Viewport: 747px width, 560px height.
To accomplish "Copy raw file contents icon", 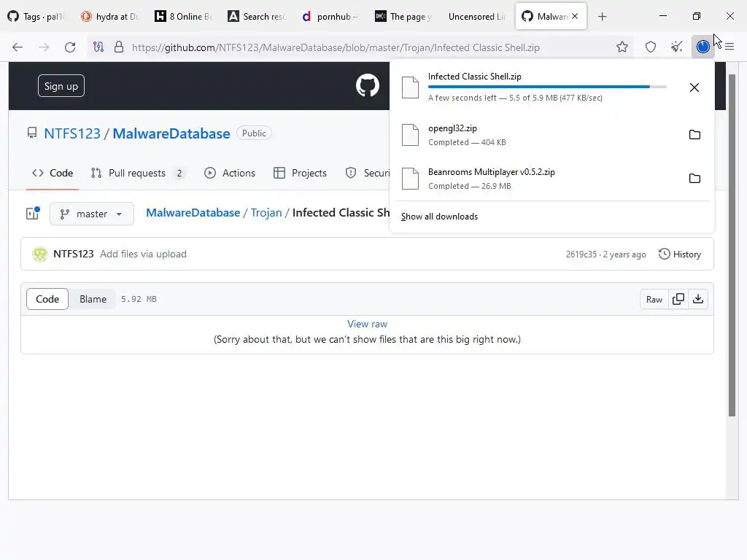I will 678,299.
